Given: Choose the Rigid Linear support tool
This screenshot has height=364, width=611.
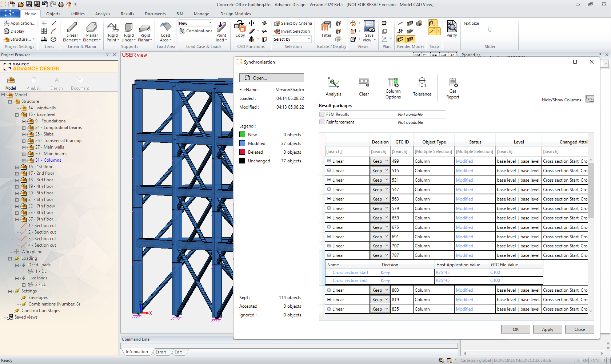Looking at the screenshot, I should pos(129,32).
